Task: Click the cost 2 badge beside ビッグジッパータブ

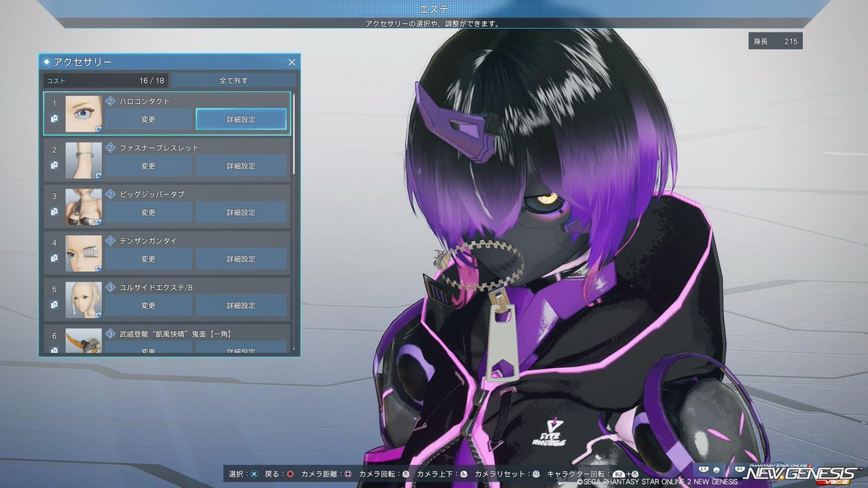Action: click(111, 194)
